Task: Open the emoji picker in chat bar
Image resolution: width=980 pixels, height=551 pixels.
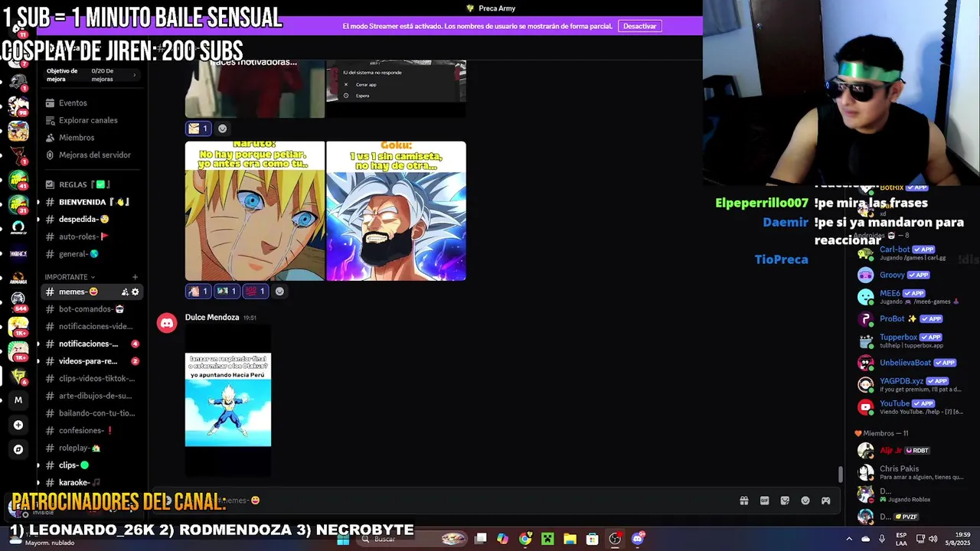Action: tap(805, 500)
